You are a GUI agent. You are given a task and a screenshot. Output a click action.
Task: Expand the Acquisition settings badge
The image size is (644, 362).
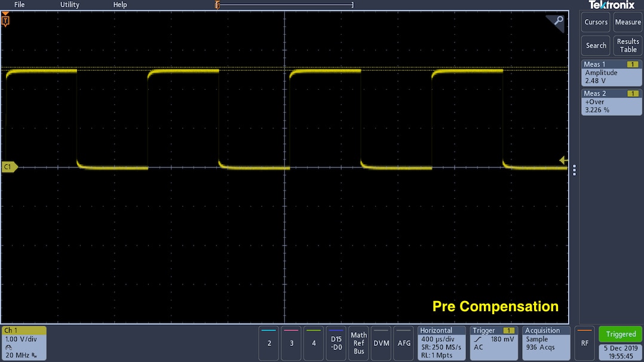tap(546, 343)
